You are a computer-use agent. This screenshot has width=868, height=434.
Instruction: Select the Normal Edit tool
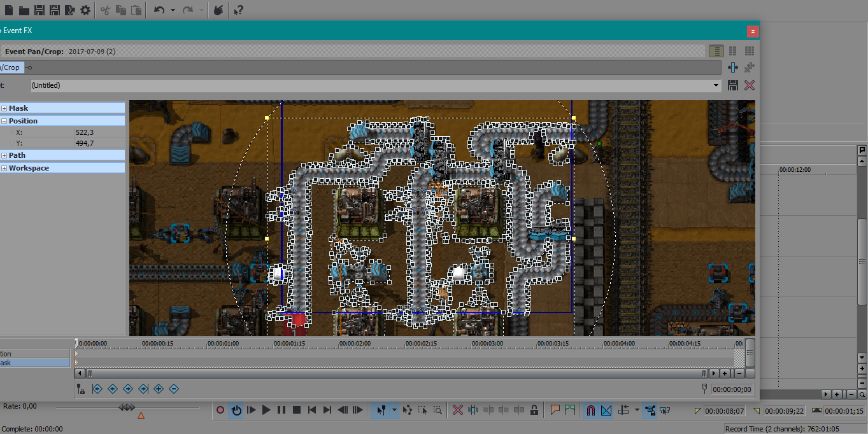click(x=380, y=410)
